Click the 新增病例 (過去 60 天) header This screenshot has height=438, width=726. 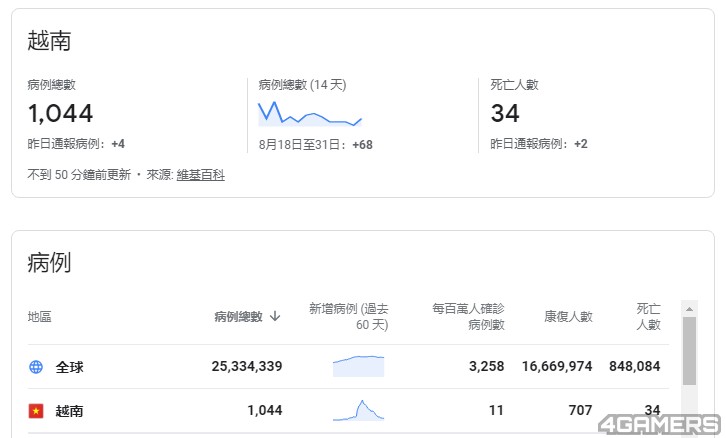tap(349, 317)
